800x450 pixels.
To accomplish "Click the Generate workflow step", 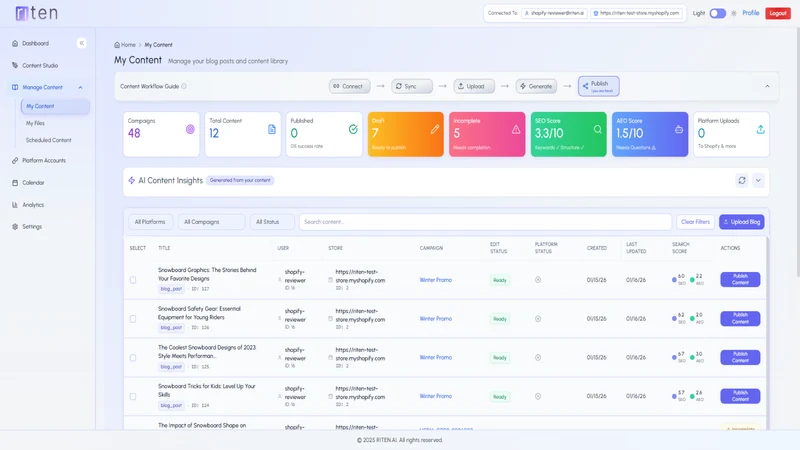I will [x=536, y=86].
